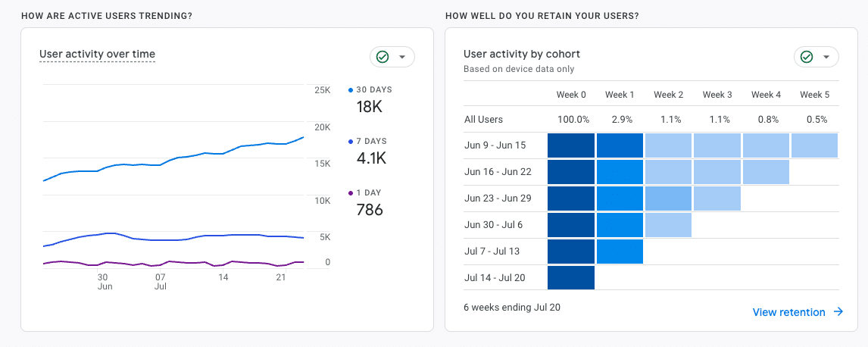
Task: Select the Jun 30 - Jul 6 cohort row label
Action: (x=494, y=225)
